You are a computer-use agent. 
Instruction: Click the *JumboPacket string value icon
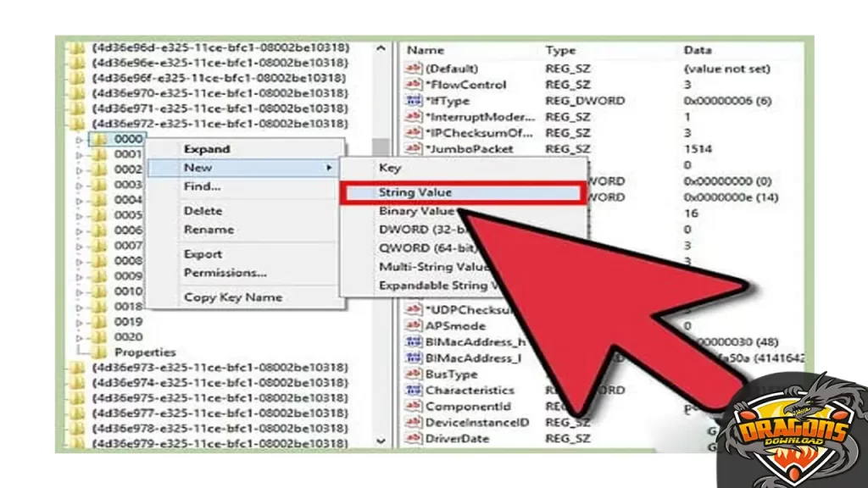tap(413, 148)
